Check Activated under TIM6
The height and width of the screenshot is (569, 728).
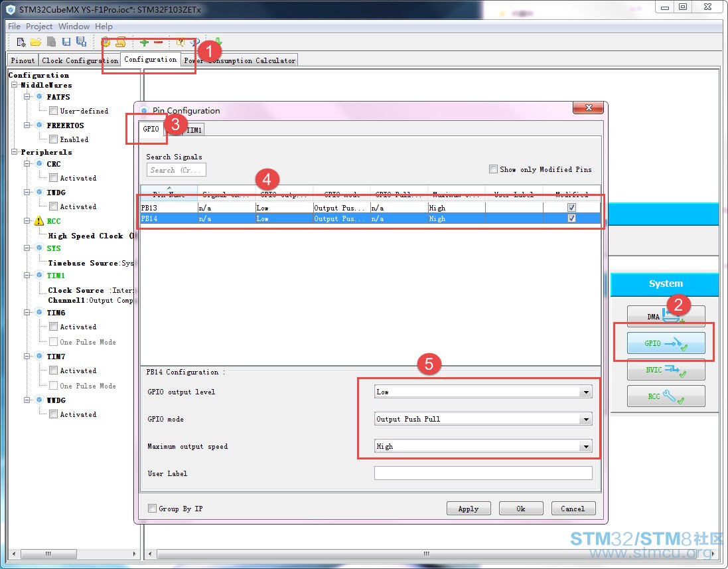tap(54, 326)
